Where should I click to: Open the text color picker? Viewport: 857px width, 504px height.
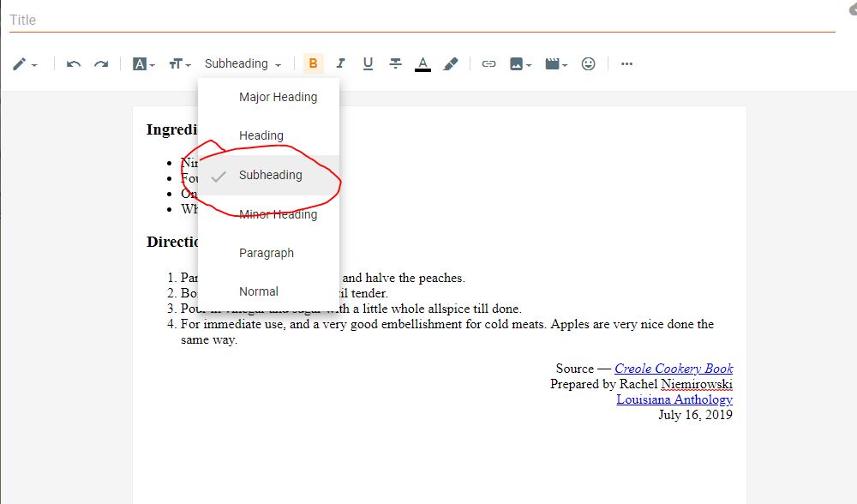click(x=423, y=64)
